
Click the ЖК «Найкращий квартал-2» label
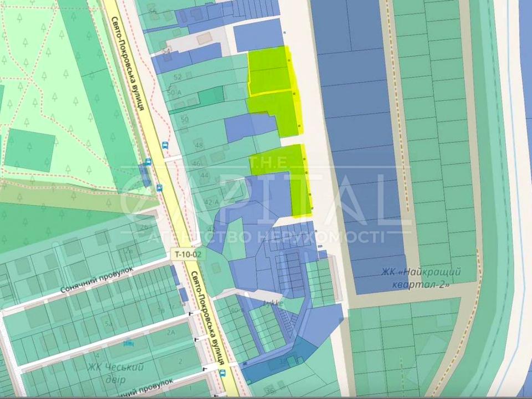click(x=415, y=276)
